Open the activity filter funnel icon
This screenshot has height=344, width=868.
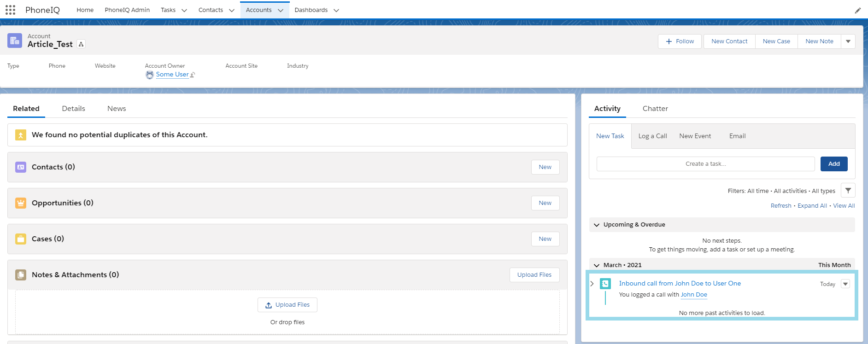(x=848, y=191)
